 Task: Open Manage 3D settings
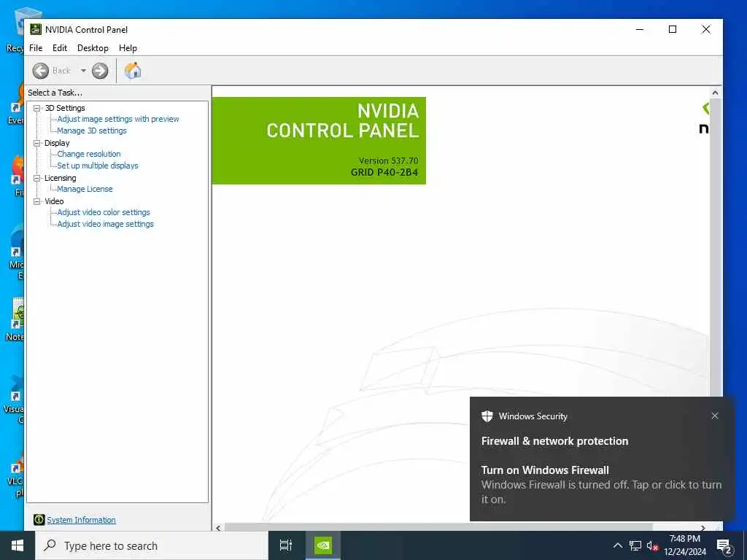(x=92, y=131)
